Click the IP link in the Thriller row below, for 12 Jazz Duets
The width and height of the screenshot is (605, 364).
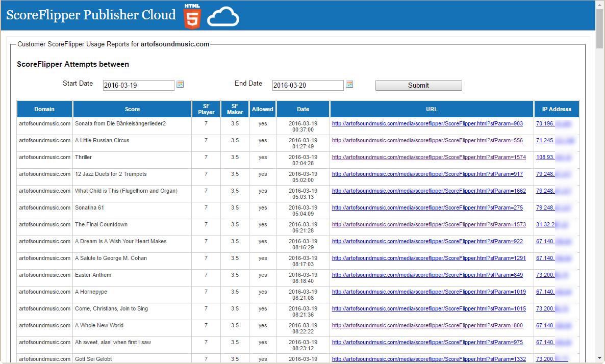pyautogui.click(x=553, y=174)
